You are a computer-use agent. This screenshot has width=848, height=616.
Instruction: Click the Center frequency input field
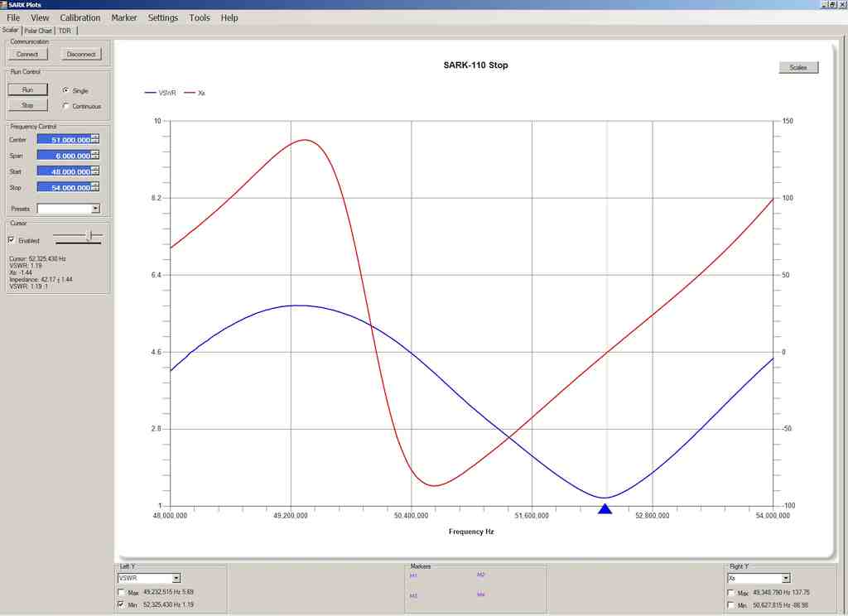63,140
